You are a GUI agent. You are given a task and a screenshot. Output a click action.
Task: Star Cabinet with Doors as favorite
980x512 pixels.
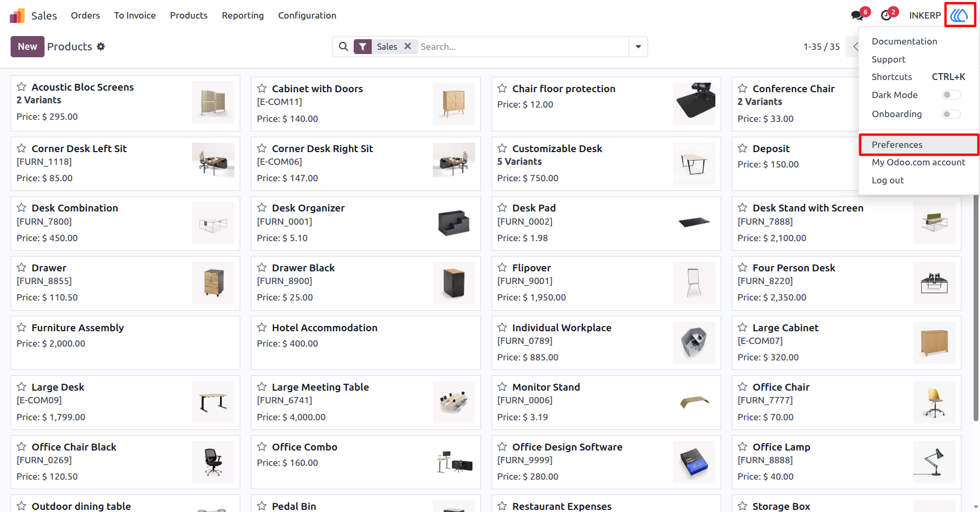(x=261, y=89)
